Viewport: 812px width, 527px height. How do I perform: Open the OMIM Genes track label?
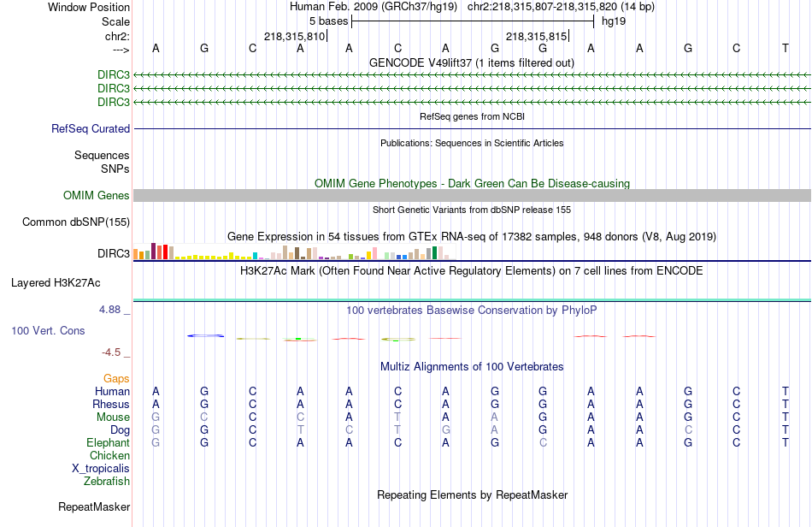(96, 195)
